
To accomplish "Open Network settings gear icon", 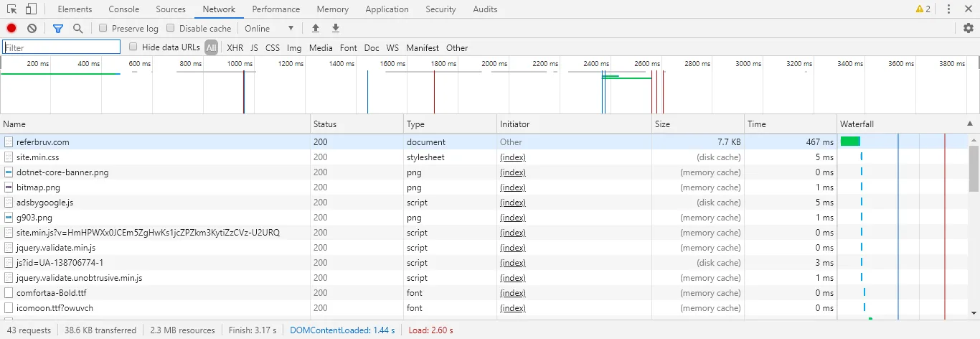I will pyautogui.click(x=969, y=28).
